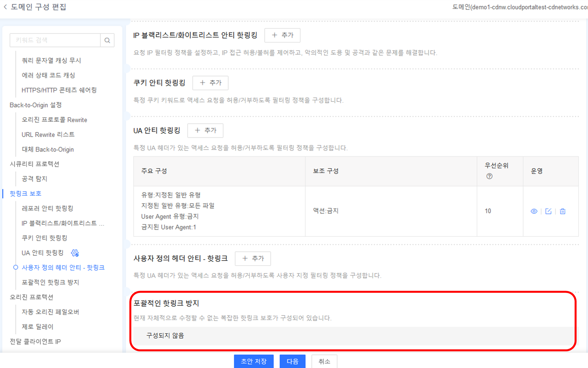Click the 우선순위 help question mark icon
This screenshot has width=588, height=368.
click(489, 176)
